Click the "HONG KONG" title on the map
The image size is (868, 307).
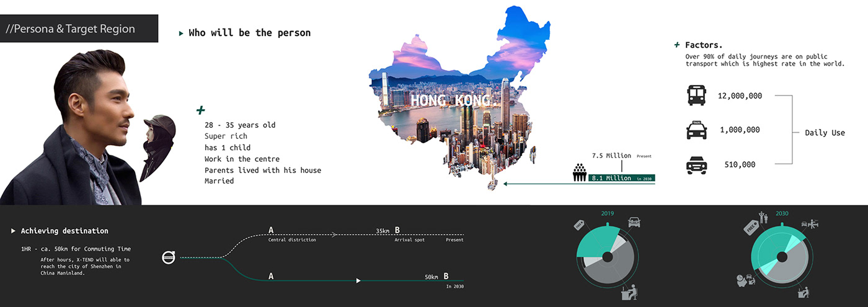point(450,100)
